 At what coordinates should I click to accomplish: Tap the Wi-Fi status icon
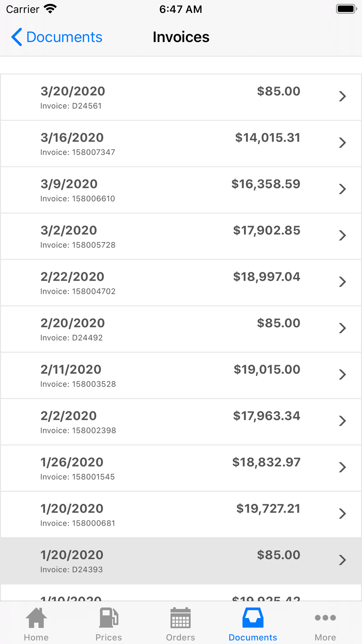pos(50,9)
